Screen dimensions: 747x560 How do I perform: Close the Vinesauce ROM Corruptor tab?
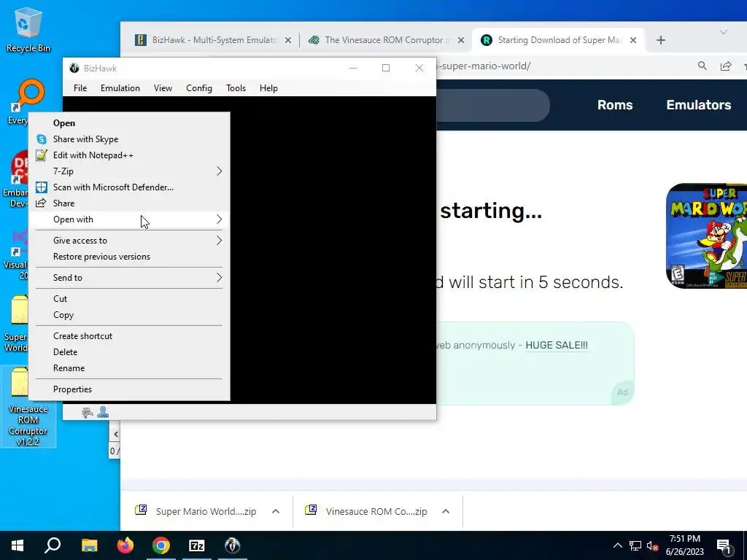pos(461,40)
